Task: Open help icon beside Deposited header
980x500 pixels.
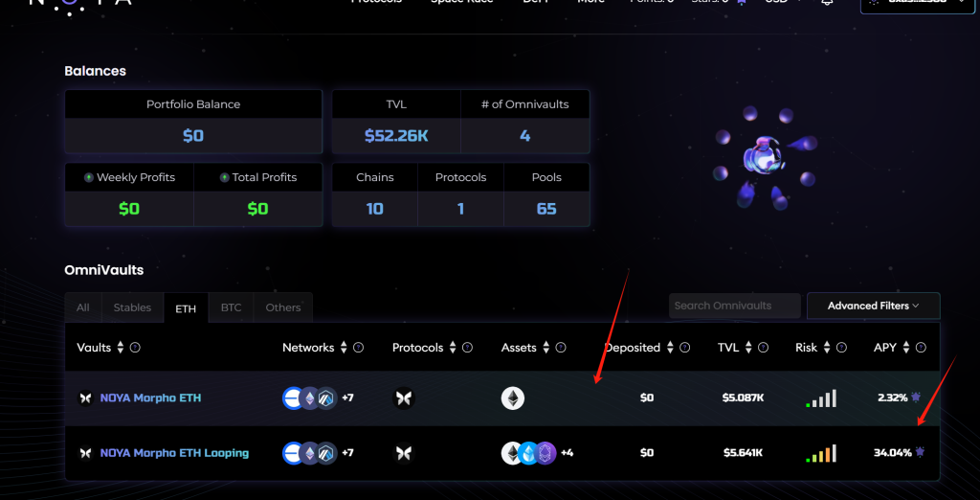Action: 685,348
